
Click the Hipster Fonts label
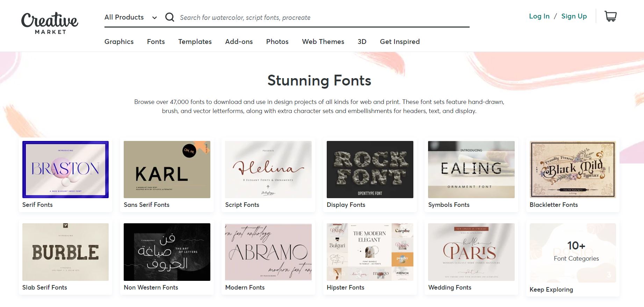pos(345,287)
